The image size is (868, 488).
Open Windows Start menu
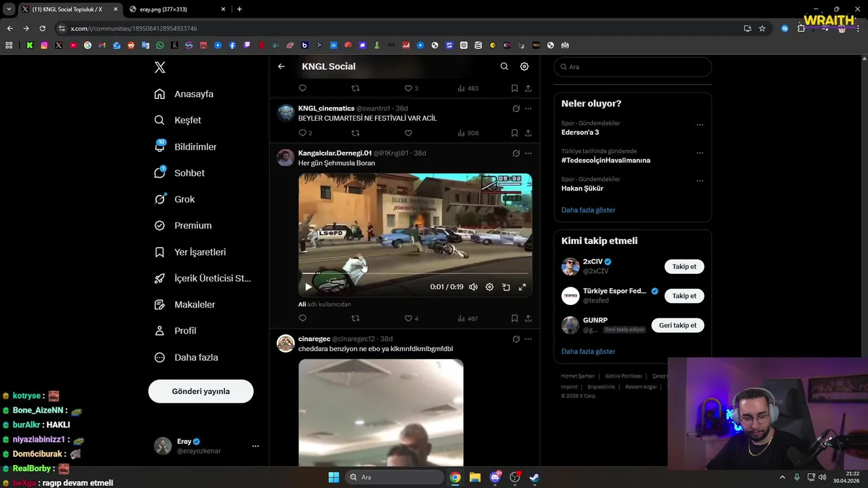tap(334, 477)
